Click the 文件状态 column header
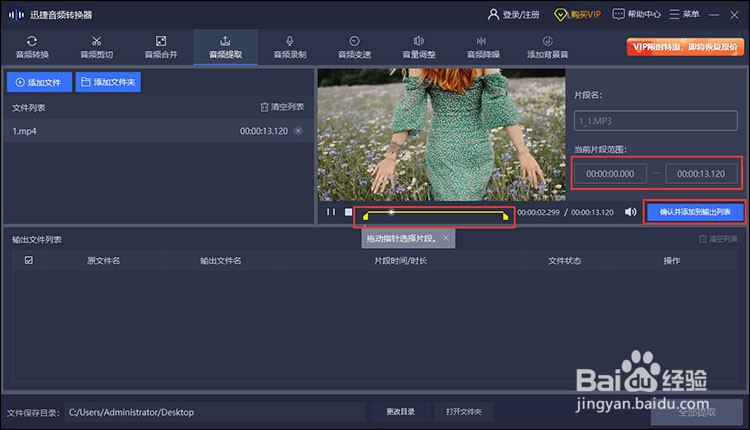The image size is (750, 430). pos(564,261)
